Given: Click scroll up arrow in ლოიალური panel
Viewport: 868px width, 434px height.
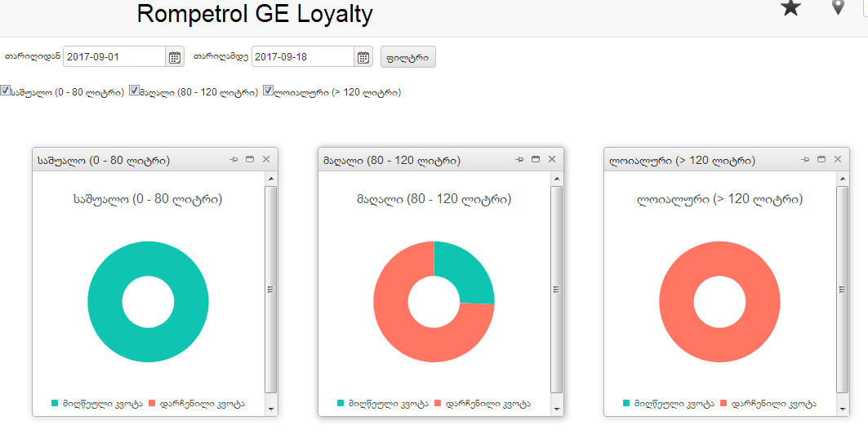Looking at the screenshot, I should click(x=843, y=179).
